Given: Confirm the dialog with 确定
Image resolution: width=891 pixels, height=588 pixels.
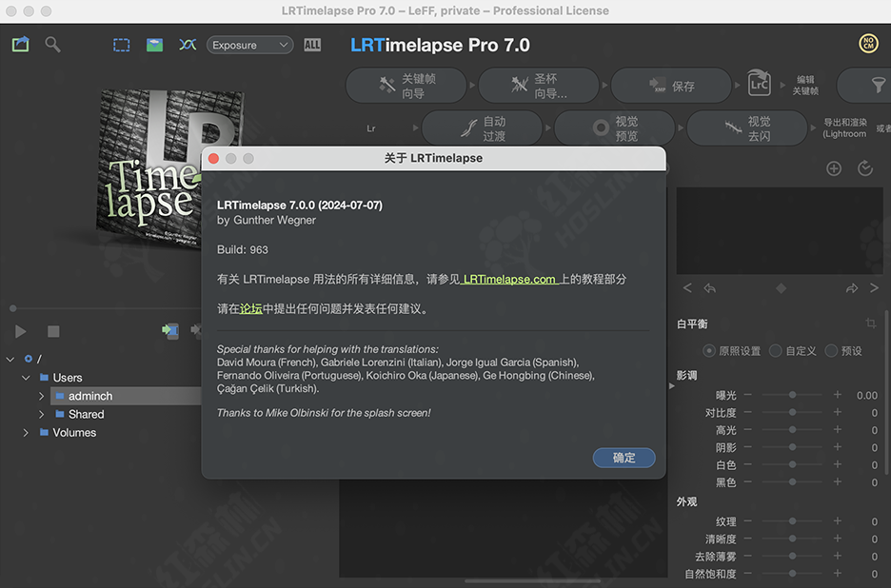Looking at the screenshot, I should click(624, 458).
